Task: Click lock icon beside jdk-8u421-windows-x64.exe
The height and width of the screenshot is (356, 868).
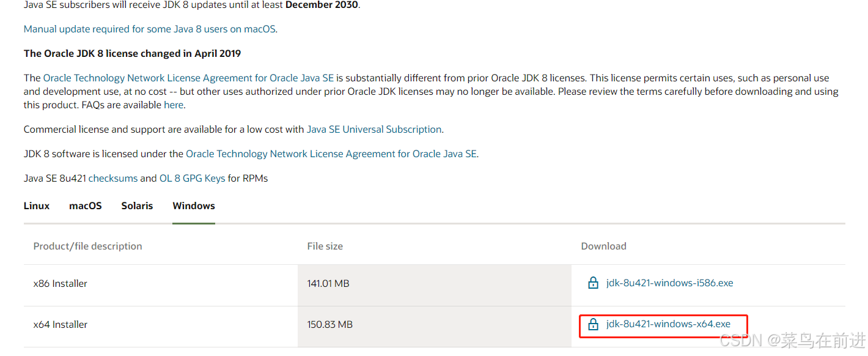Action: coord(593,324)
